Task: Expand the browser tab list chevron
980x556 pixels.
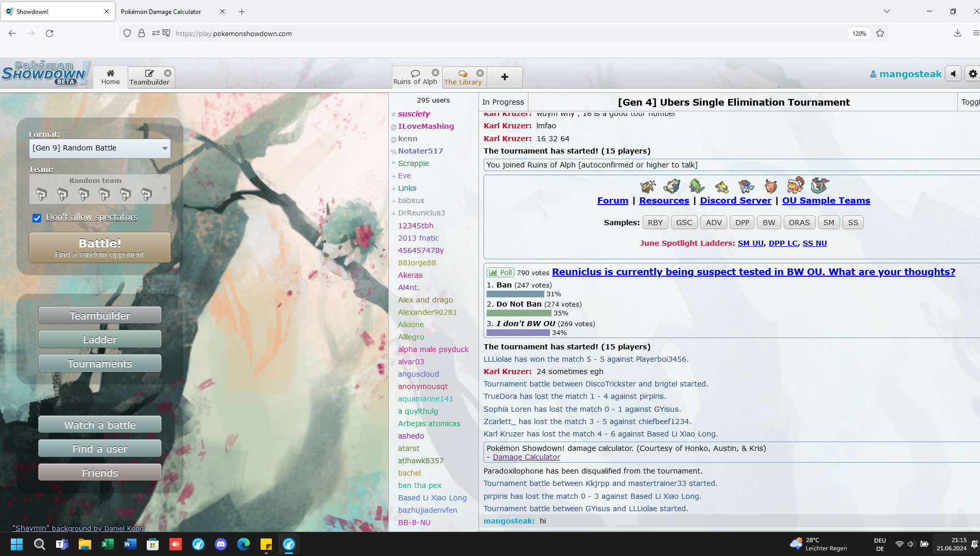Action: click(x=886, y=11)
